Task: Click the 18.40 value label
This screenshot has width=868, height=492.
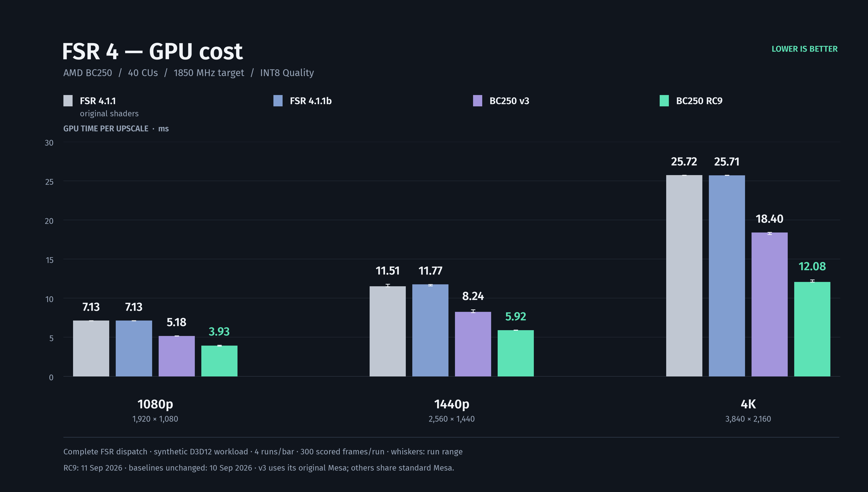Action: 769,219
